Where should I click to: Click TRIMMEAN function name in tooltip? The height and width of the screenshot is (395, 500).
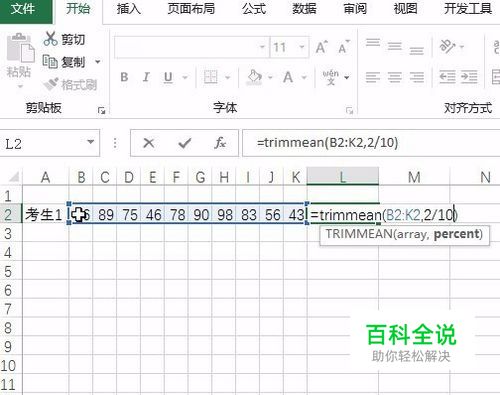(359, 234)
